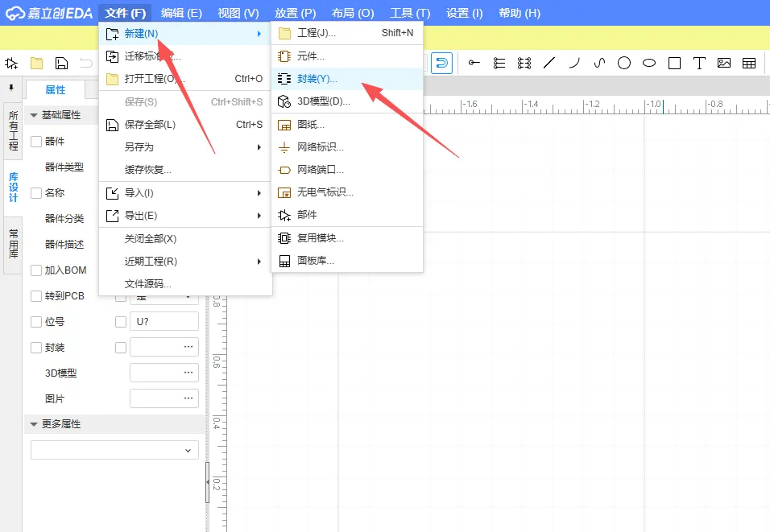Select the rectangle drawing tool
770x532 pixels.
point(674,63)
